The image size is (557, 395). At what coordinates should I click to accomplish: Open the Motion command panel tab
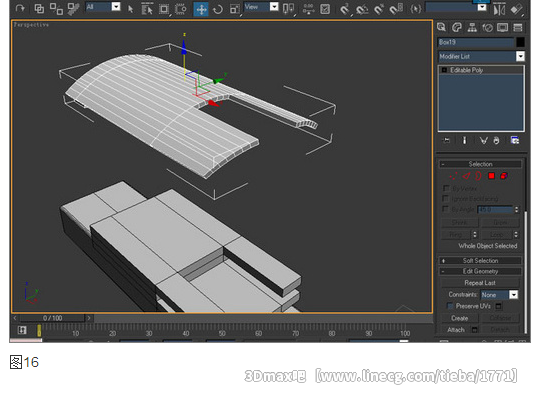[487, 27]
